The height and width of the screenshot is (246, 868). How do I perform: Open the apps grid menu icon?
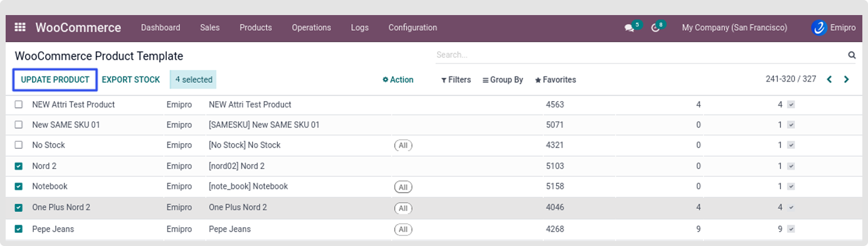click(20, 28)
